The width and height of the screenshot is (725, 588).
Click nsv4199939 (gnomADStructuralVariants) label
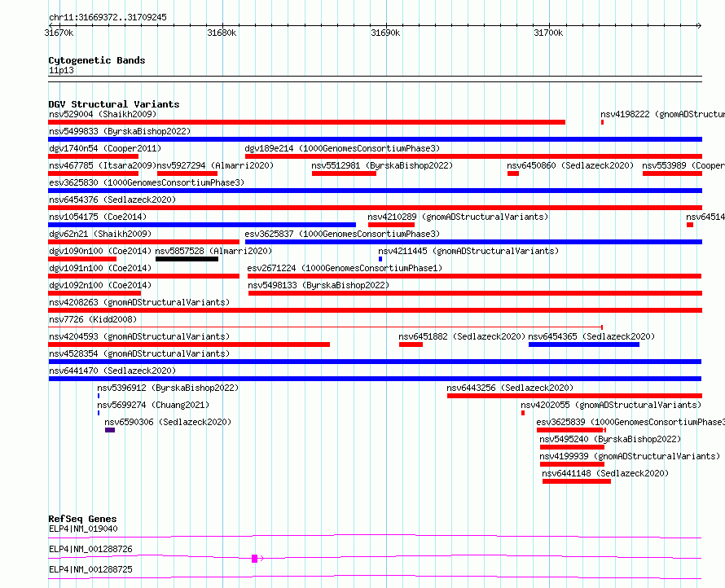tap(630, 456)
